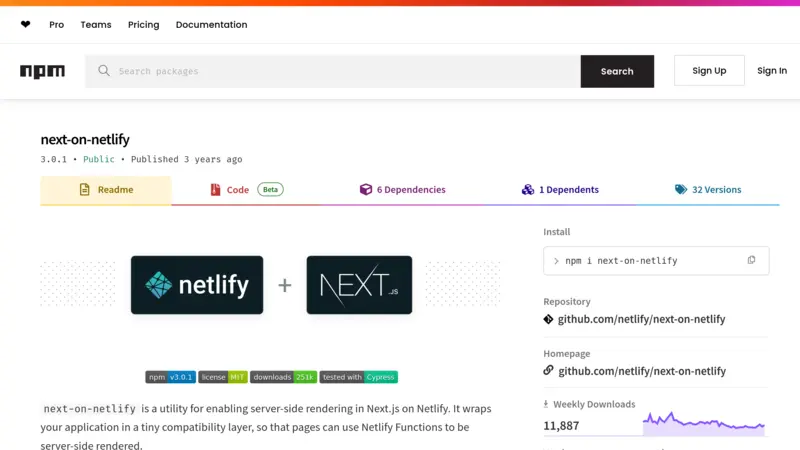Click the 3.0.1 version text under title
The image size is (800, 450).
point(54,159)
